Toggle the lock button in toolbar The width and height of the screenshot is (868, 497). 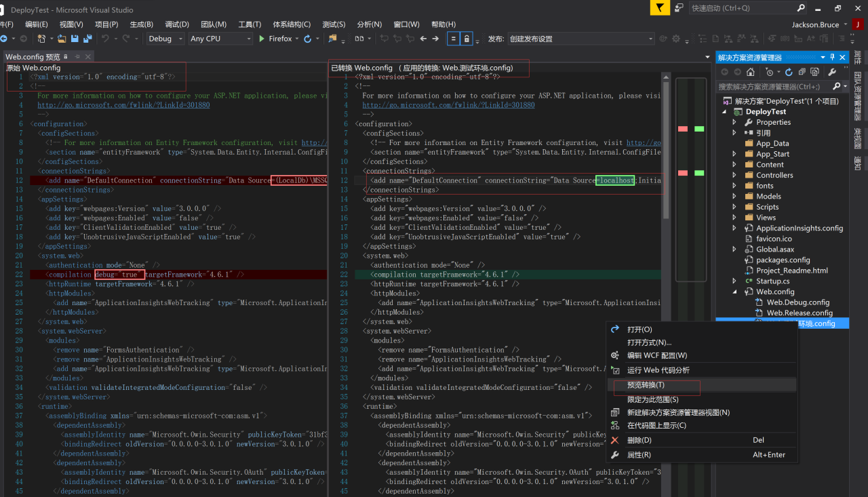pos(467,39)
